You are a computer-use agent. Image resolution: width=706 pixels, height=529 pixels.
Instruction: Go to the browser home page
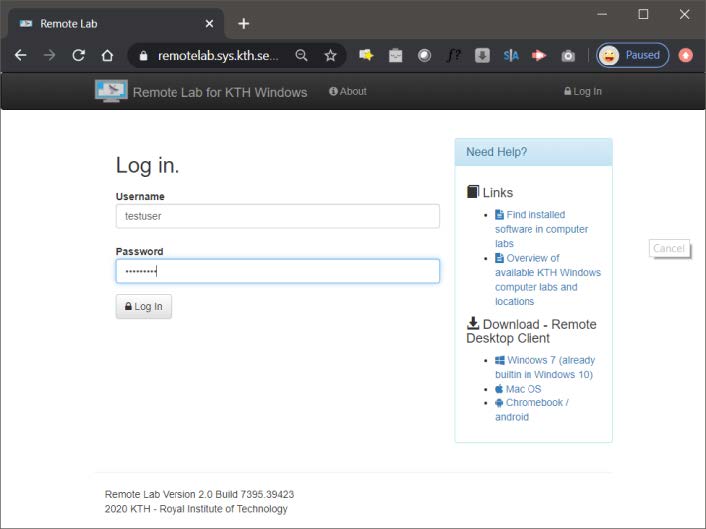tap(106, 56)
